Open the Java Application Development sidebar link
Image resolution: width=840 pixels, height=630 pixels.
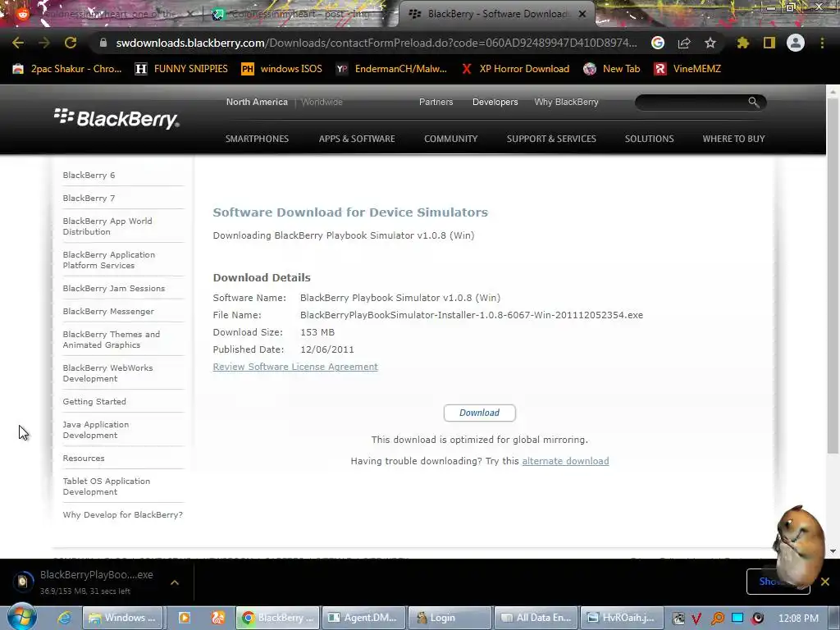[96, 430]
